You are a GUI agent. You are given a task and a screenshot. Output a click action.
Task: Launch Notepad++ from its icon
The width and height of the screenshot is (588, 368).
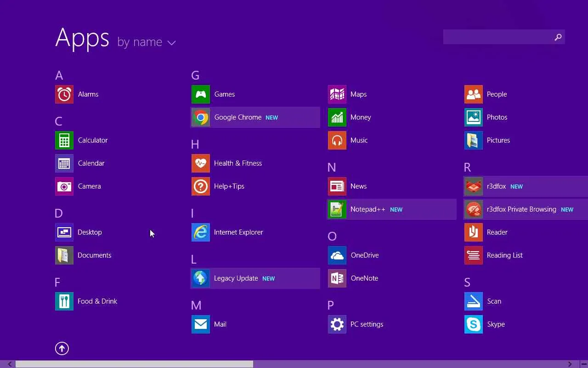click(337, 209)
